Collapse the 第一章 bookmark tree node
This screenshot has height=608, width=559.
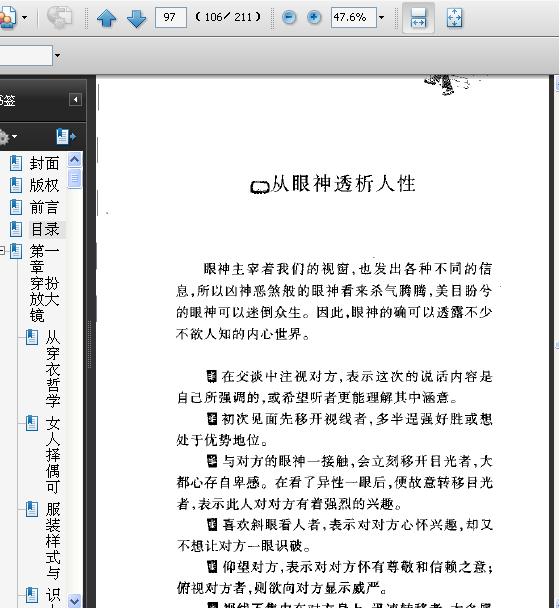coord(2,250)
